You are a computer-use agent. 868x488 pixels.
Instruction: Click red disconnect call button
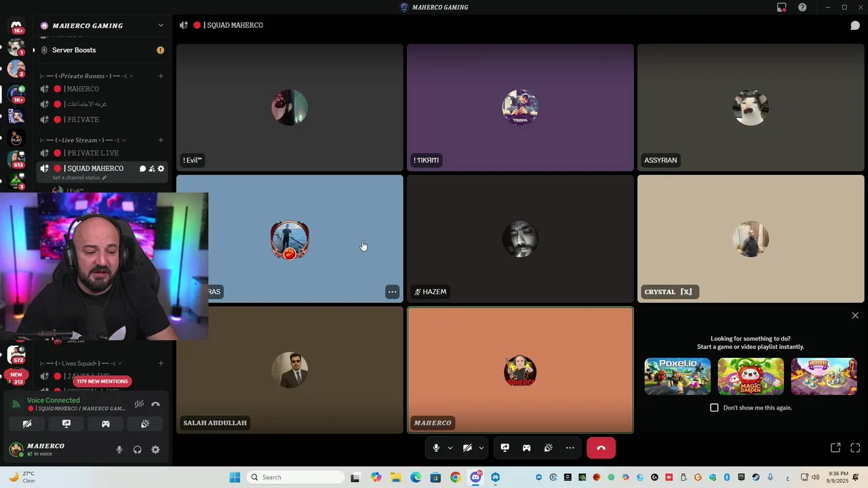(601, 448)
